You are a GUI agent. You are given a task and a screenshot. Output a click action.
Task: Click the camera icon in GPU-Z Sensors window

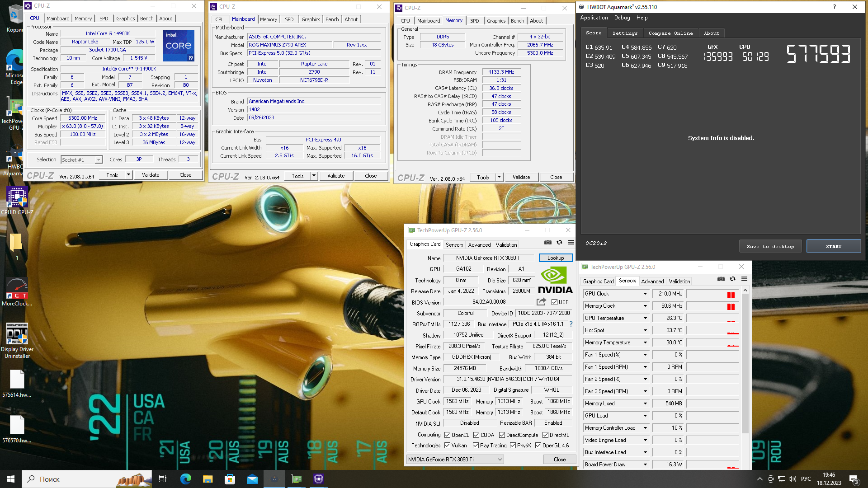tap(721, 279)
